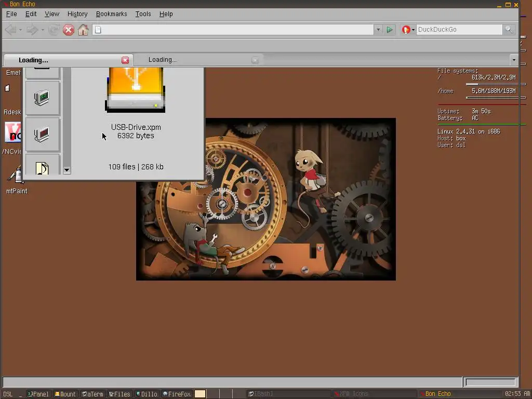Click the 'Battery: AC' line

tap(458, 118)
